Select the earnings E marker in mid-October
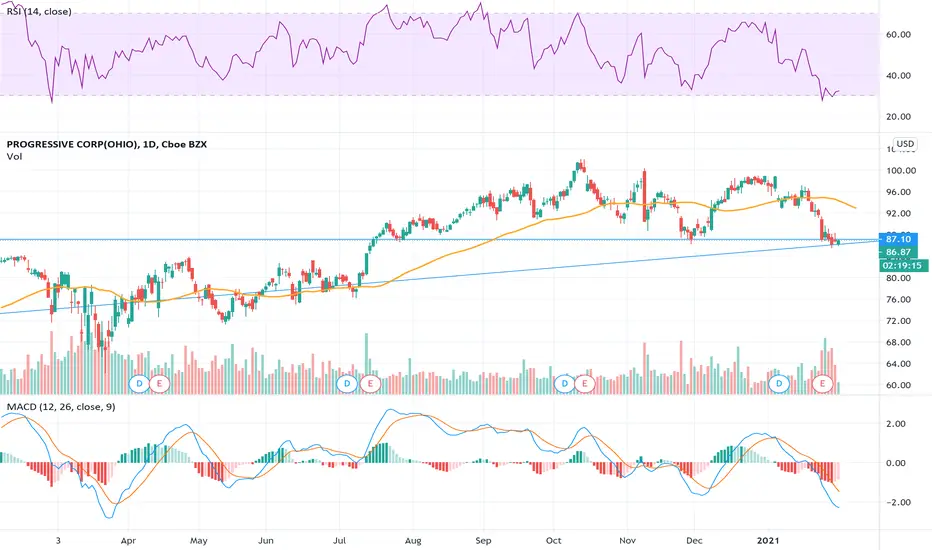This screenshot has width=932, height=550. point(585,384)
